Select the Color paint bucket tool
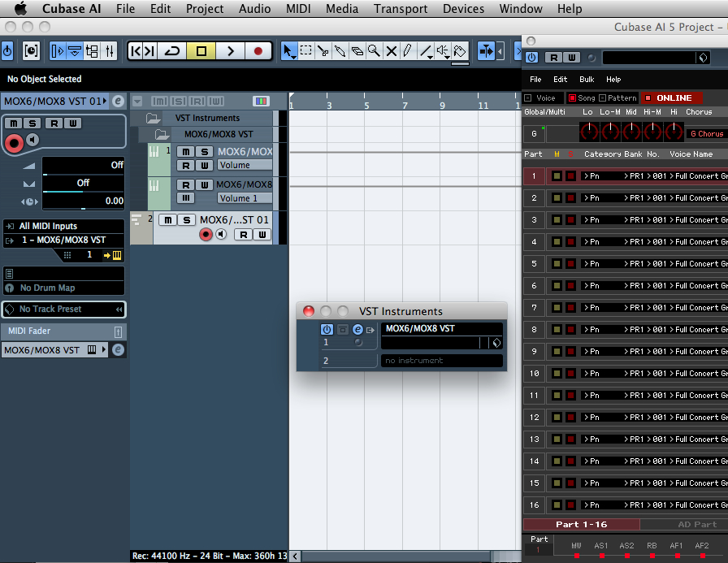The height and width of the screenshot is (563, 728). (460, 50)
